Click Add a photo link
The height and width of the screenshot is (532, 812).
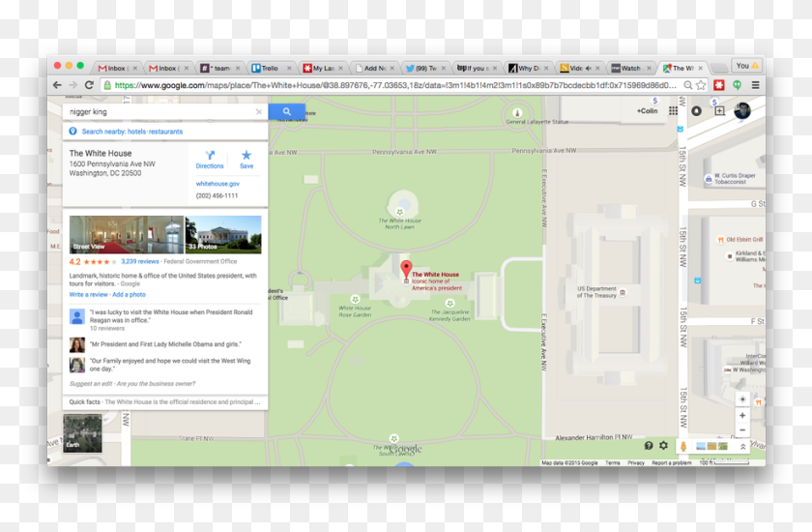click(129, 294)
